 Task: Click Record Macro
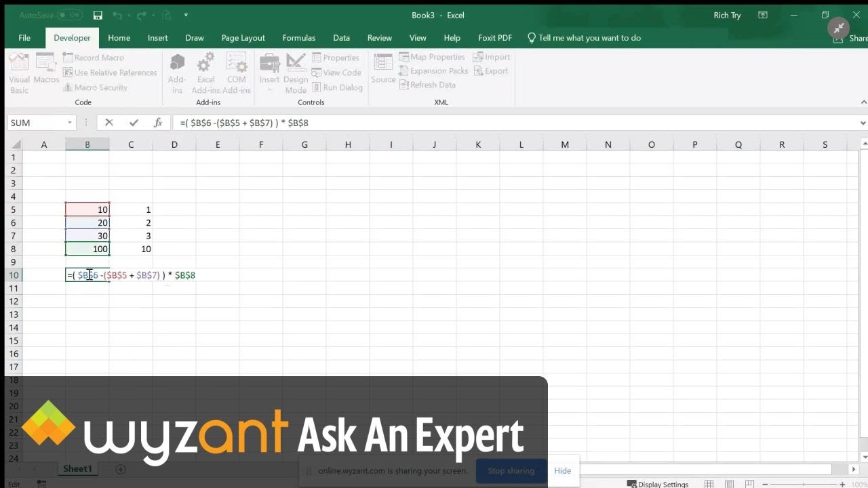[x=94, y=58]
